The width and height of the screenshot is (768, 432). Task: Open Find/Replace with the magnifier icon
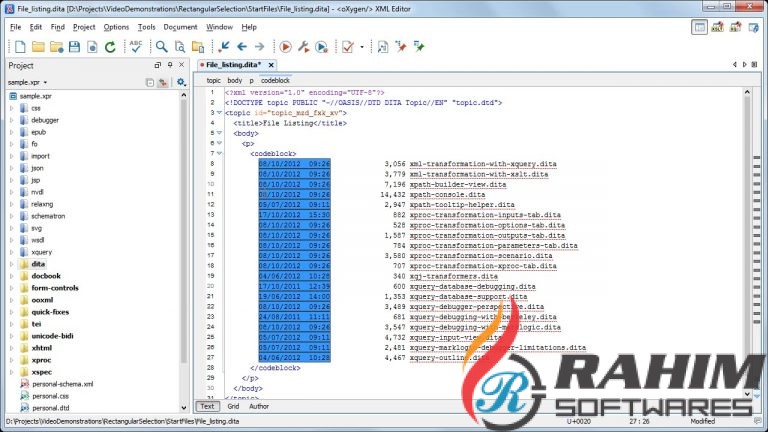[161, 47]
